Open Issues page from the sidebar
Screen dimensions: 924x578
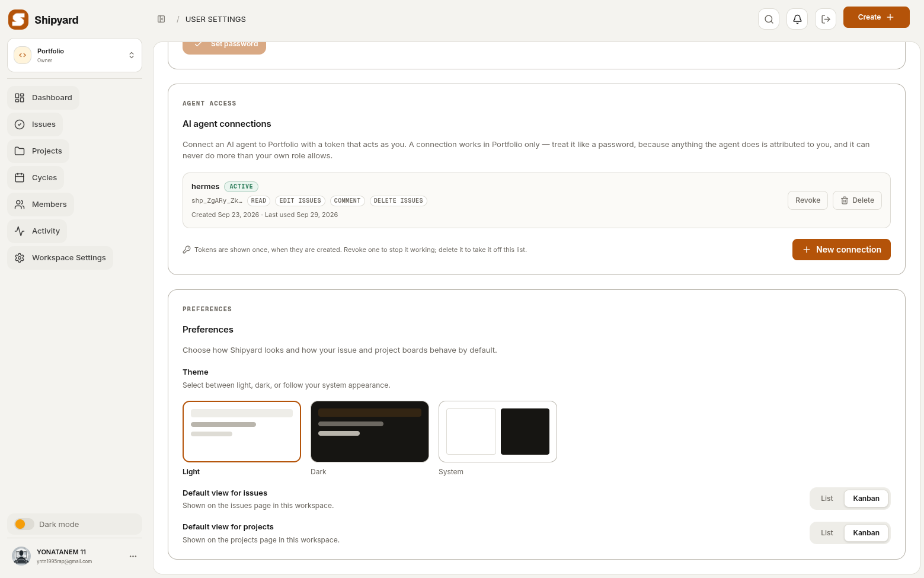tap(35, 124)
